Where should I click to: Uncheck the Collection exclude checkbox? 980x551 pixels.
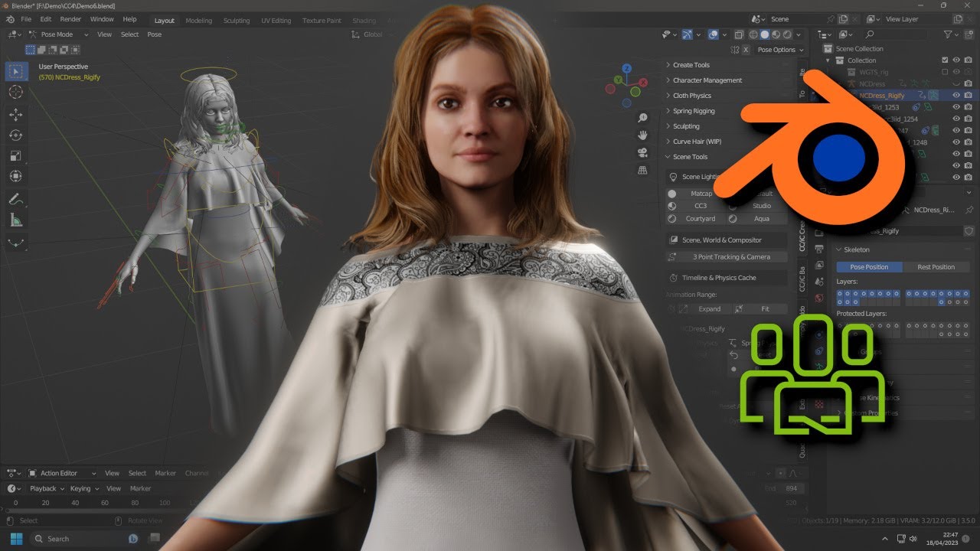(x=945, y=60)
